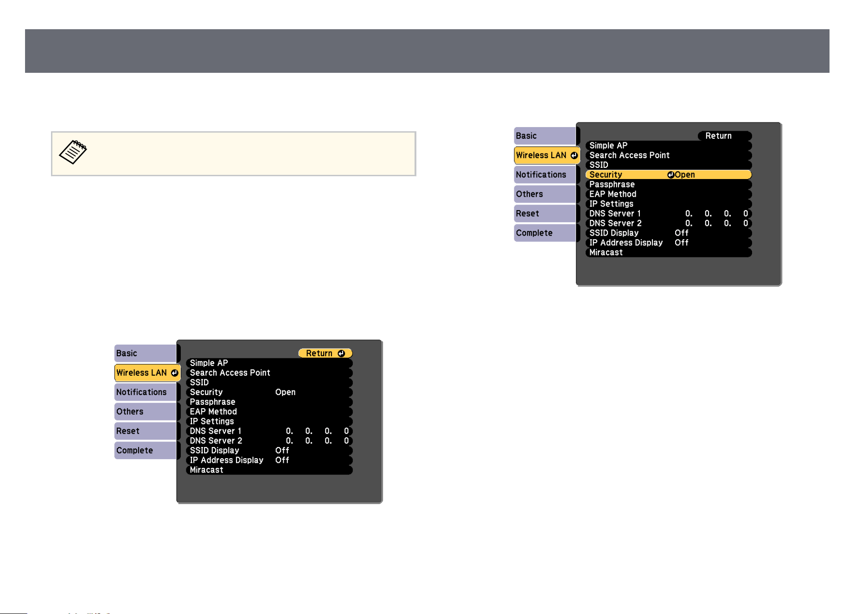Image resolution: width=868 pixels, height=614 pixels.
Task: Select Basic tab in the upper-right menu
Action: [545, 136]
